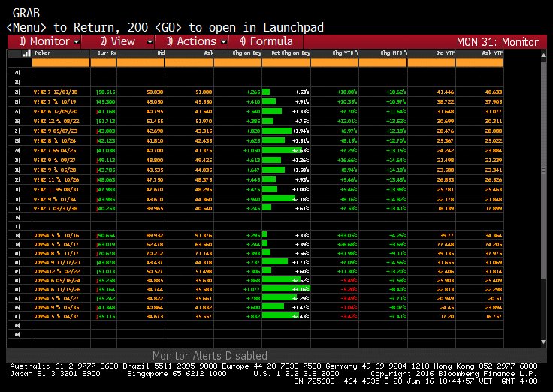The width and height of the screenshot is (553, 392).
Task: Focus the orange filter field under Curr Px
Action: [104, 62]
